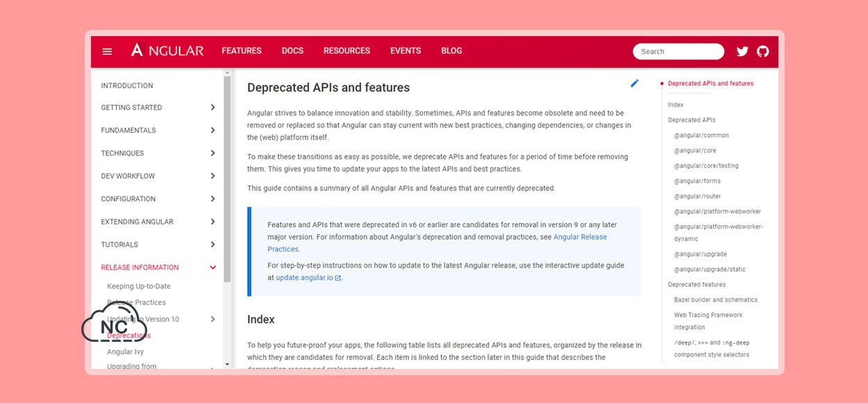
Task: Jump to @angular/core in contents
Action: [x=695, y=151]
